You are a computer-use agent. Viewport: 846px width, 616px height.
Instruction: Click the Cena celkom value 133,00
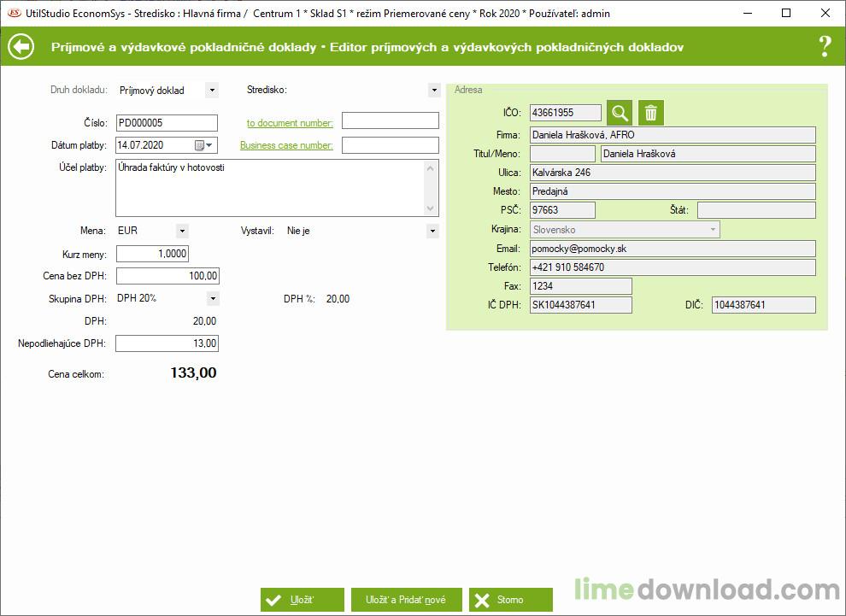click(194, 373)
